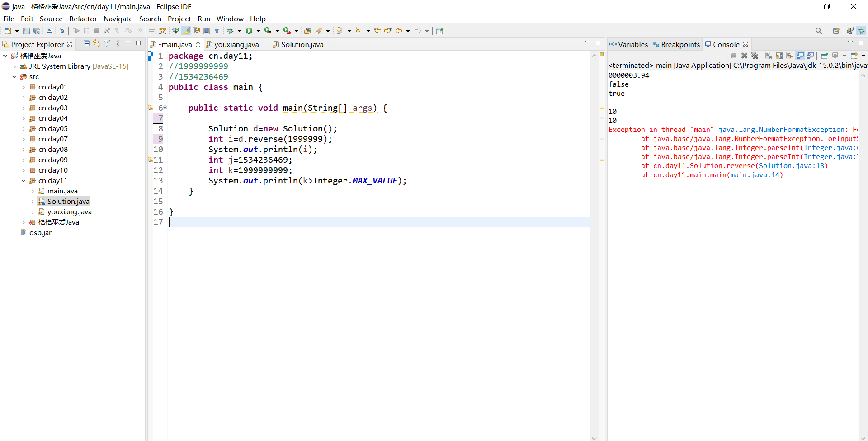This screenshot has width=868, height=441.
Task: Toggle Block Selection mode
Action: coord(207,31)
